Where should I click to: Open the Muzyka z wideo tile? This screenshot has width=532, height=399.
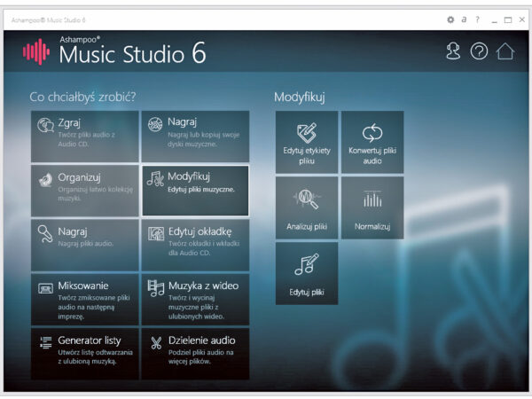[195, 299]
